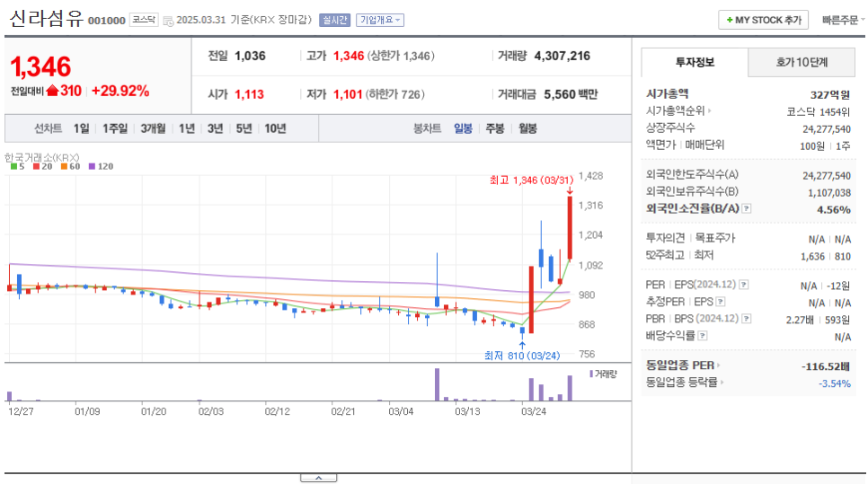Screen dimensions: 868x484
Task: Click the green 5-day moving average swatch
Action: pyautogui.click(x=13, y=166)
